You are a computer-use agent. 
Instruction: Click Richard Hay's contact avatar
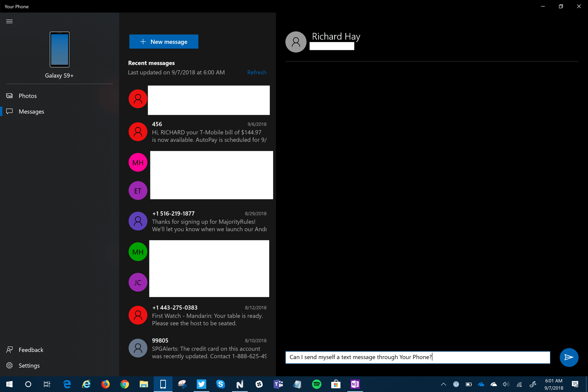point(296,42)
